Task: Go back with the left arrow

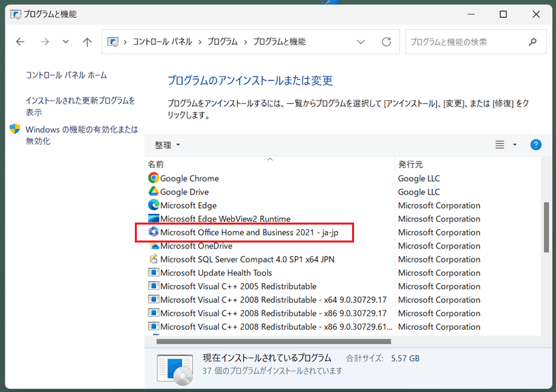Action: click(x=20, y=42)
